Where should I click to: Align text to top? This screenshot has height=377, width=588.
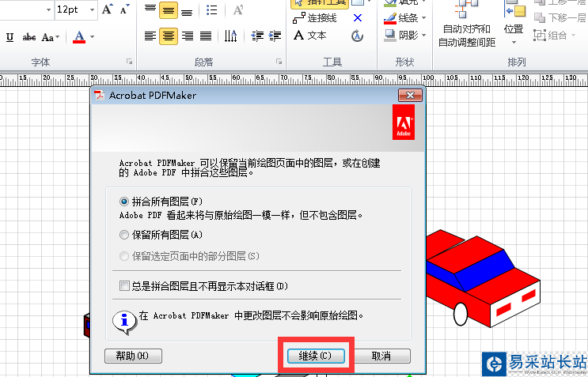(150, 9)
